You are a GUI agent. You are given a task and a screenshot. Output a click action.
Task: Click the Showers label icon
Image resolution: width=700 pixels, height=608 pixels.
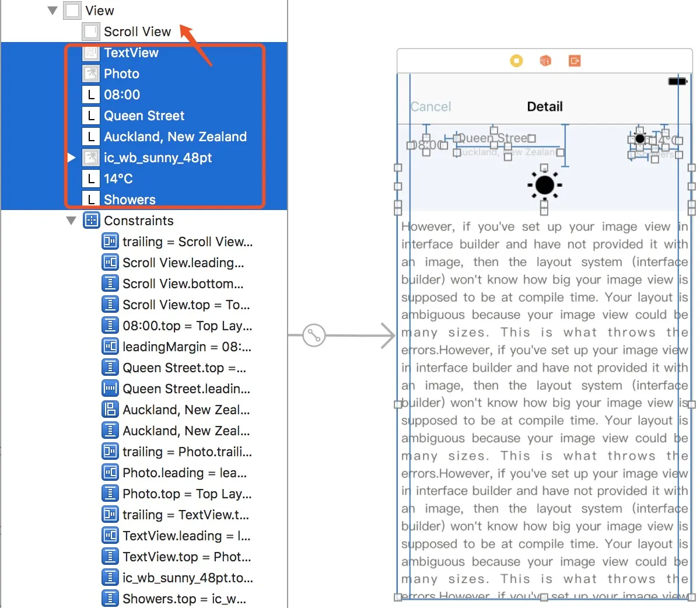pyautogui.click(x=91, y=200)
